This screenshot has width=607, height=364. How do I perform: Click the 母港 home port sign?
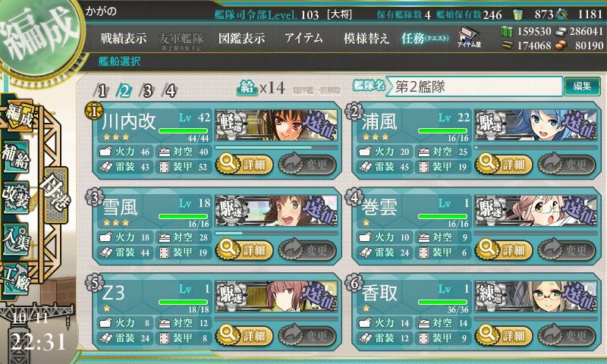click(x=56, y=195)
